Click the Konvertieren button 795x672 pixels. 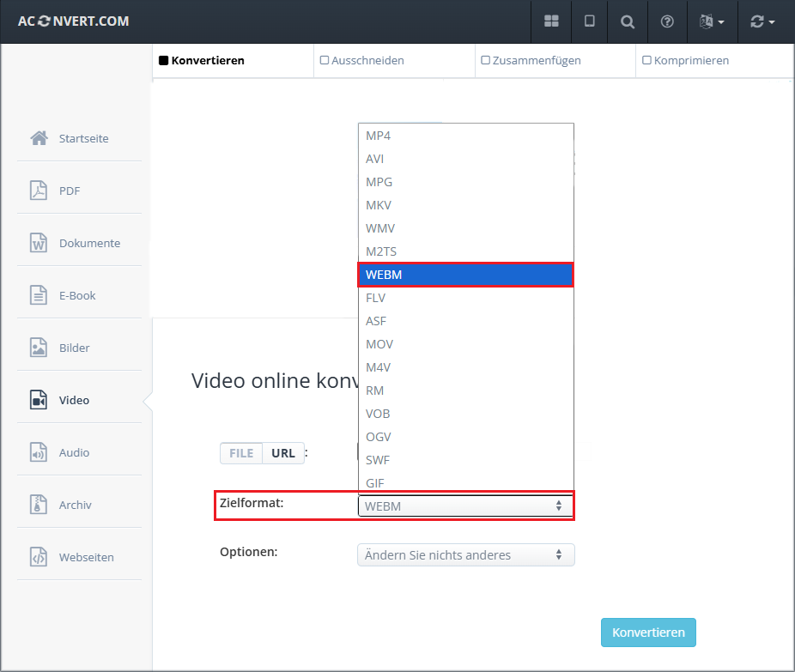[648, 632]
